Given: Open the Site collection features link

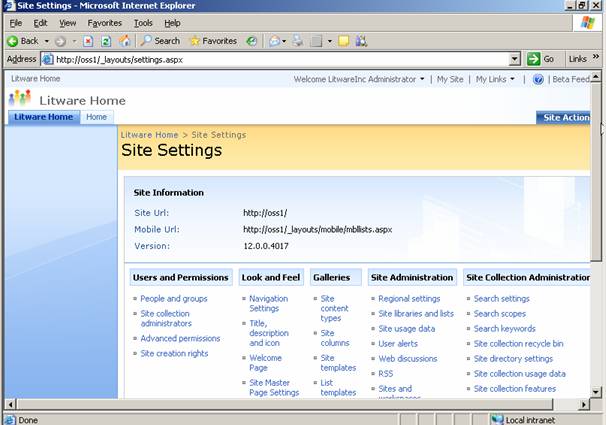Looking at the screenshot, I should pyautogui.click(x=515, y=389).
